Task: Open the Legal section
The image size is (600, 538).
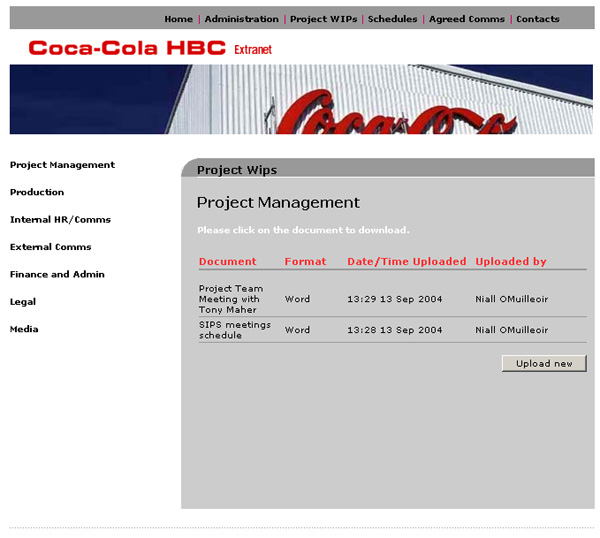Action: pyautogui.click(x=23, y=302)
